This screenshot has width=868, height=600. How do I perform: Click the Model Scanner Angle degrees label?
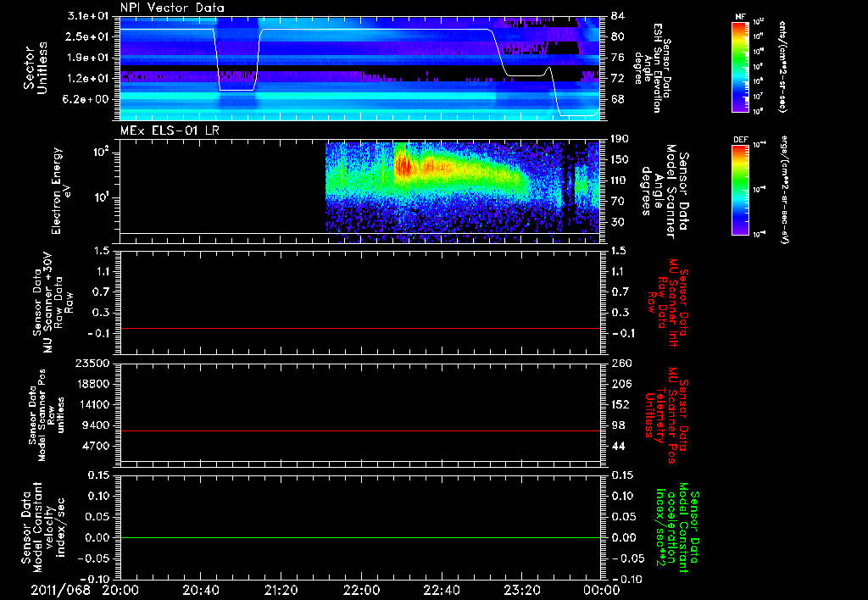665,191
